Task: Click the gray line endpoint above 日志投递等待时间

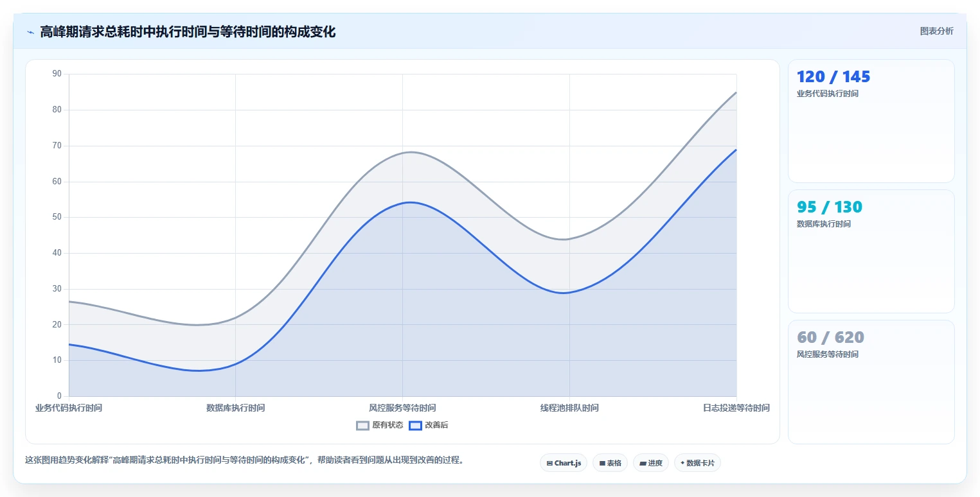Action: click(736, 92)
